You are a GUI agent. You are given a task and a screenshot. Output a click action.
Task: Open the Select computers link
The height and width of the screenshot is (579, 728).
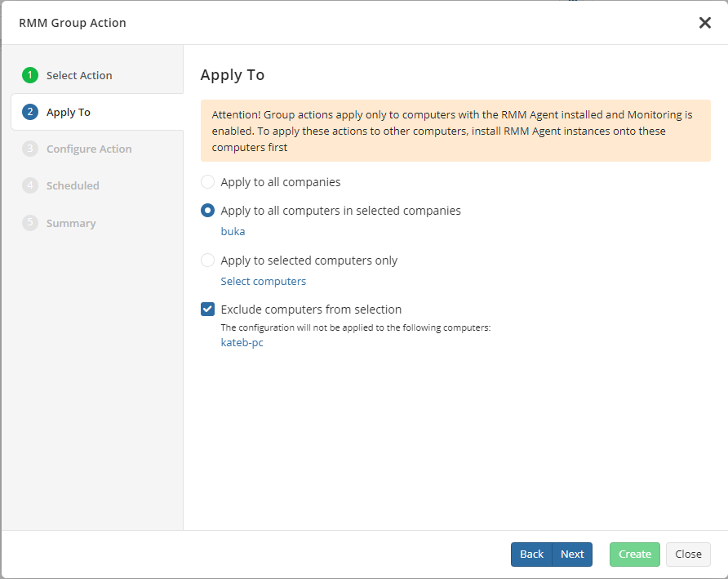pos(264,281)
